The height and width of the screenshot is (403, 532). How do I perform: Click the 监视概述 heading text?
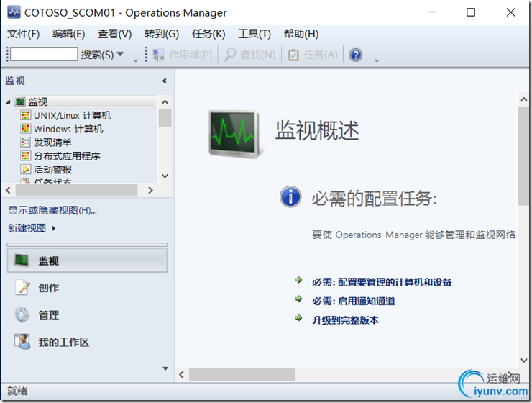tap(317, 130)
